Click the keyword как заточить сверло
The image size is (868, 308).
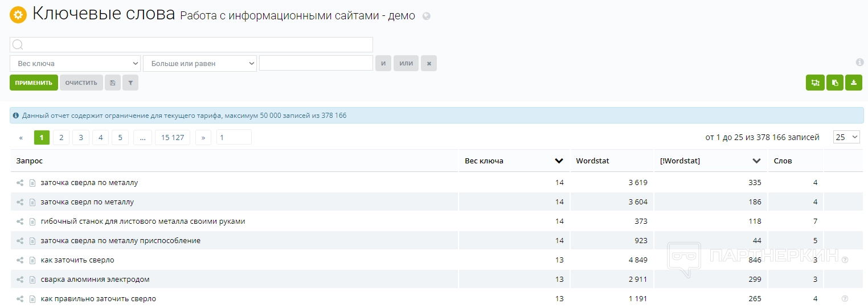pyautogui.click(x=77, y=260)
